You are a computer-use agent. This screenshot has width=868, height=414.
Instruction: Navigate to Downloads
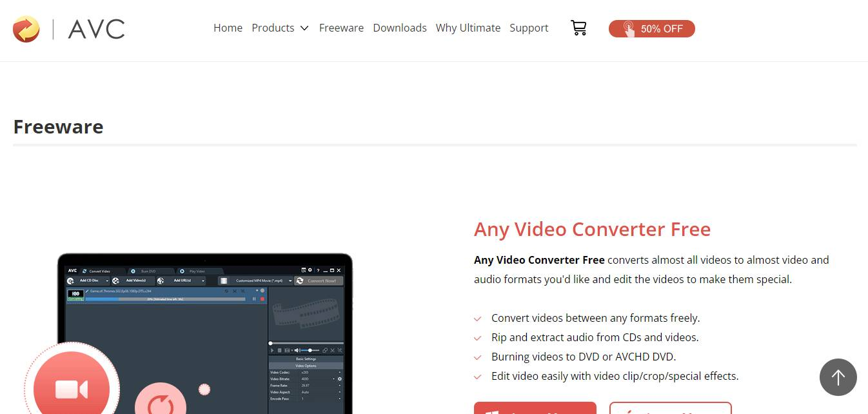(x=400, y=28)
